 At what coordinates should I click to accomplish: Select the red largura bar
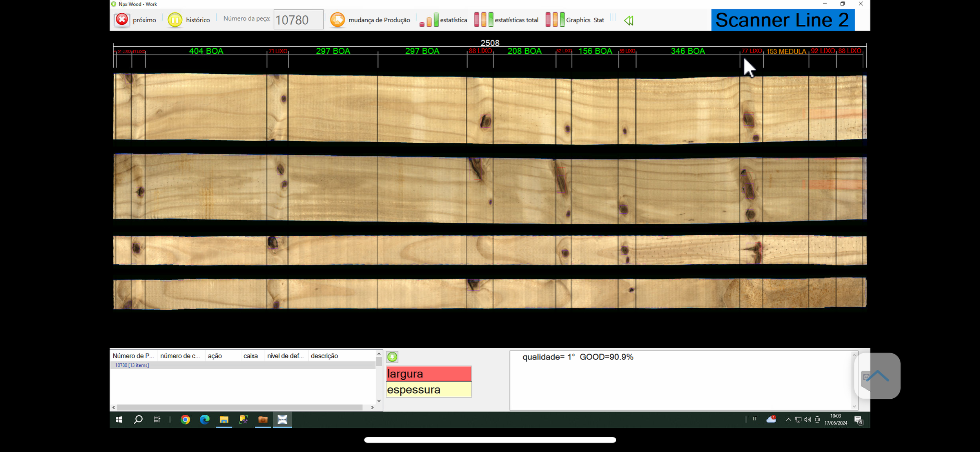(428, 374)
